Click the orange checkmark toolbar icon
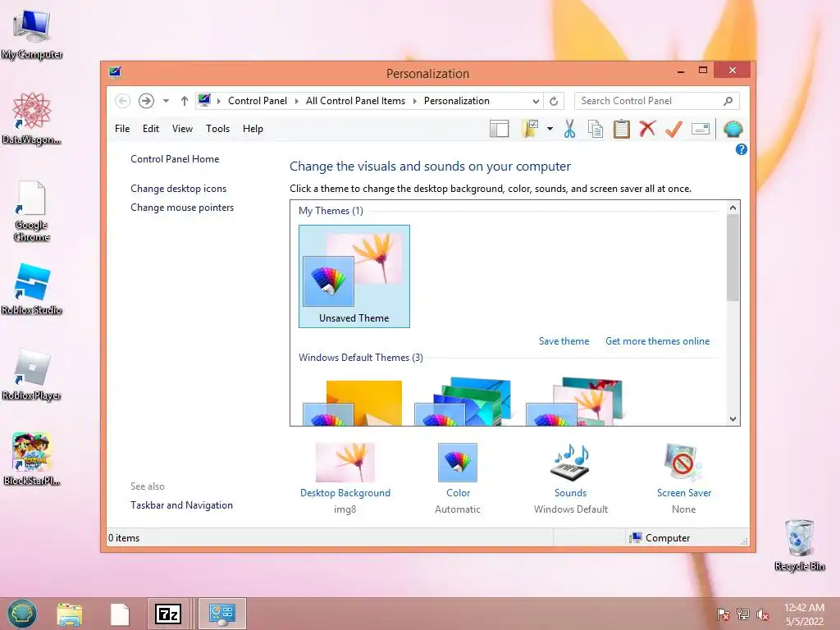Screen dimensions: 840x630 coord(674,129)
